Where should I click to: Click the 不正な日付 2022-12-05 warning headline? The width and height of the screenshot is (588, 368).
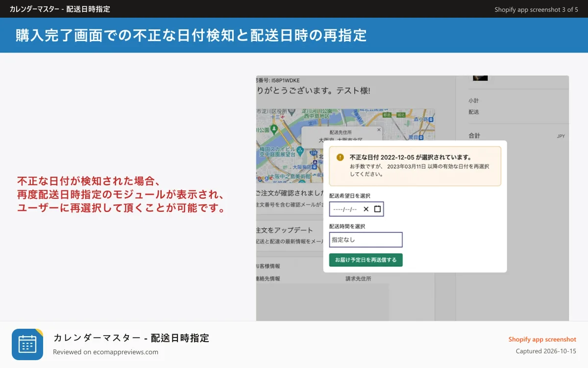(x=411, y=158)
